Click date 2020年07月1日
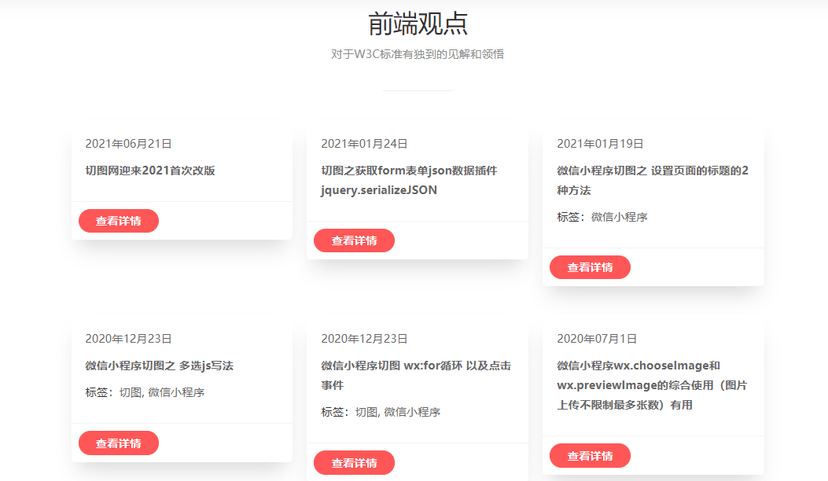 tap(597, 338)
